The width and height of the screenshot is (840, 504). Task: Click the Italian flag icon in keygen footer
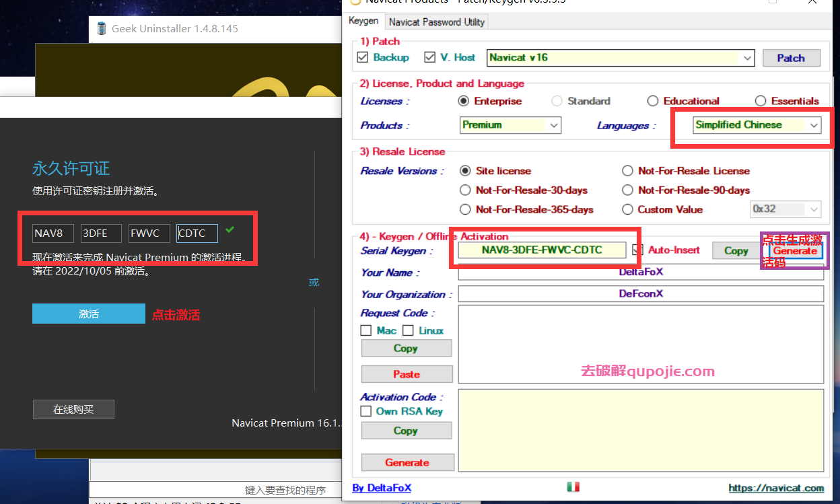tap(573, 487)
